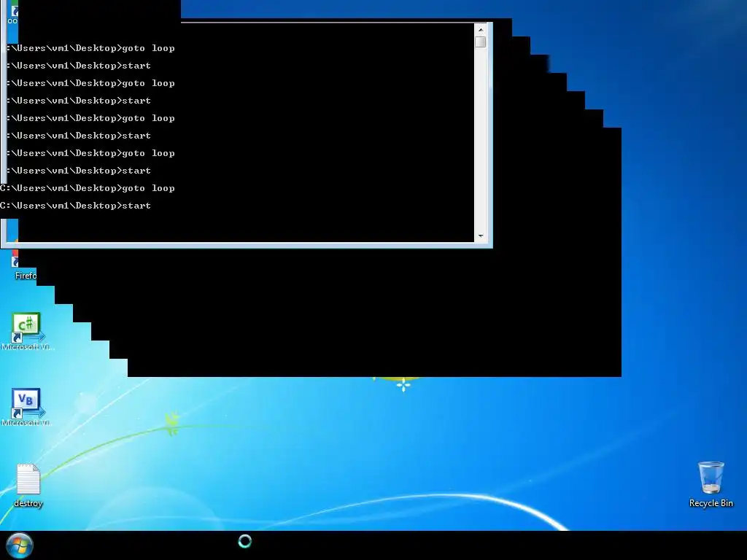Viewport: 747px width, 560px height.
Task: Open the Windows Start menu orb
Action: [x=20, y=545]
